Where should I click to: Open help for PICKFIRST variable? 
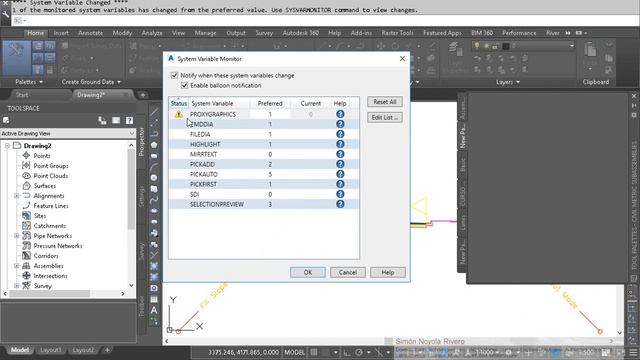point(340,184)
